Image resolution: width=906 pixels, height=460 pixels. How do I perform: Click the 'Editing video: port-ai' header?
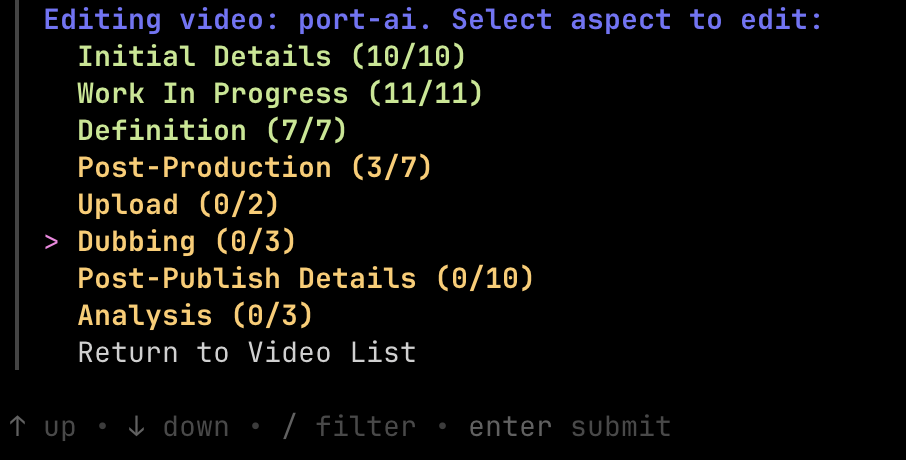[x=244, y=20]
